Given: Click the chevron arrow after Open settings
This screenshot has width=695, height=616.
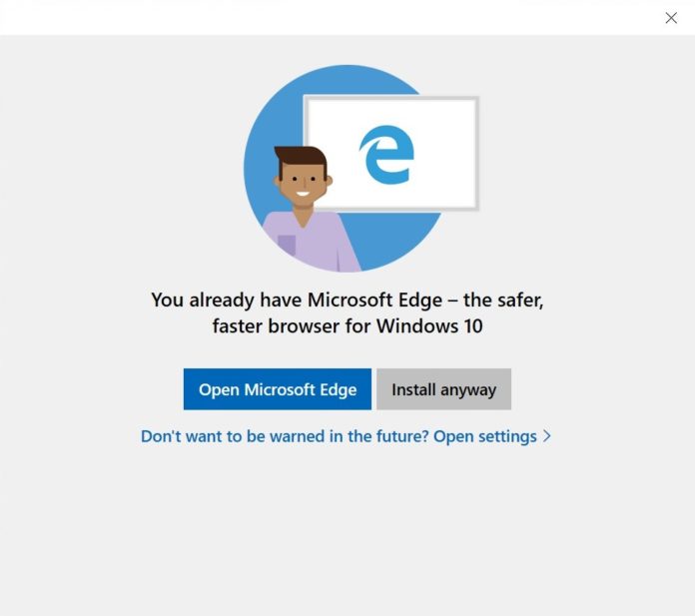Looking at the screenshot, I should point(547,436).
